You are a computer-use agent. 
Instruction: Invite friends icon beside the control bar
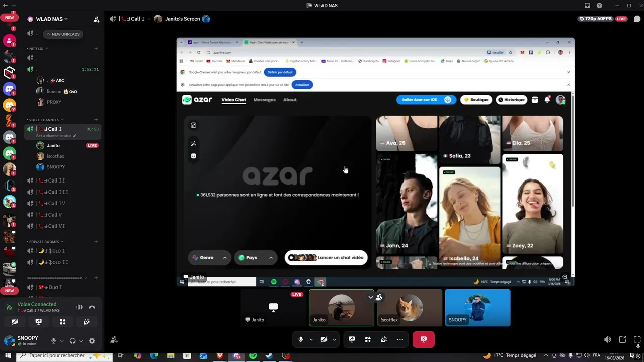[114, 340]
